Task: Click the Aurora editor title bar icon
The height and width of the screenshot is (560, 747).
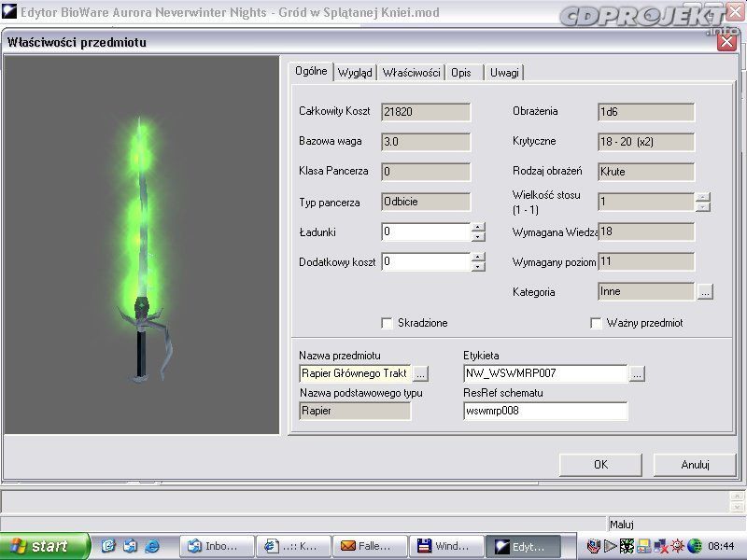Action: pos(9,11)
